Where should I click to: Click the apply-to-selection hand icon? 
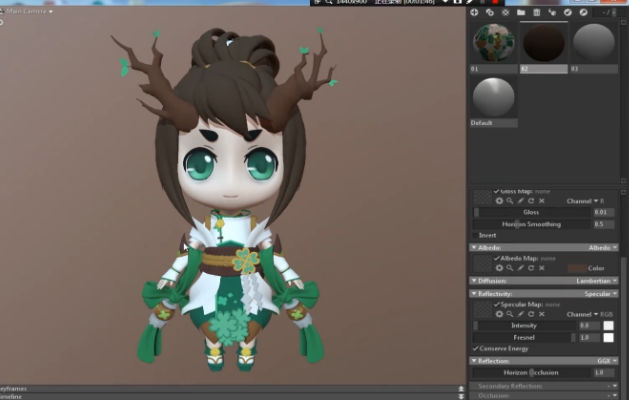click(x=552, y=12)
